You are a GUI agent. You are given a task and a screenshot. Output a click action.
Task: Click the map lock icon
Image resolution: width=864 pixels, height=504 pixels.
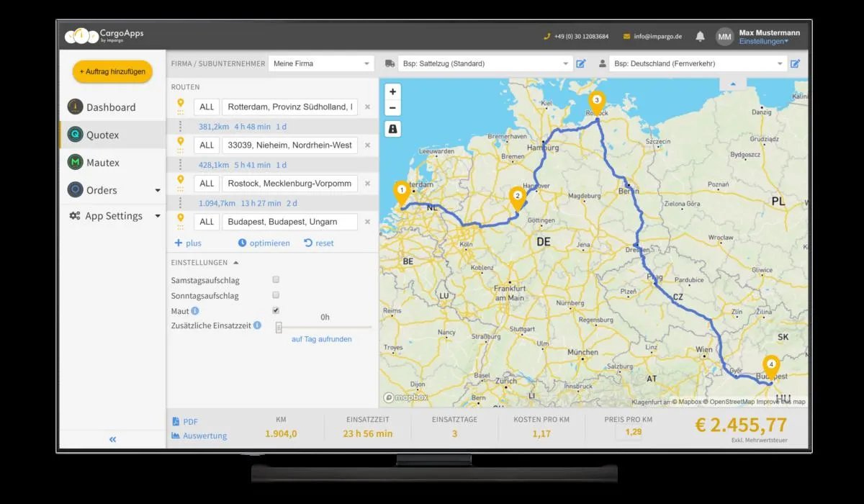click(392, 127)
